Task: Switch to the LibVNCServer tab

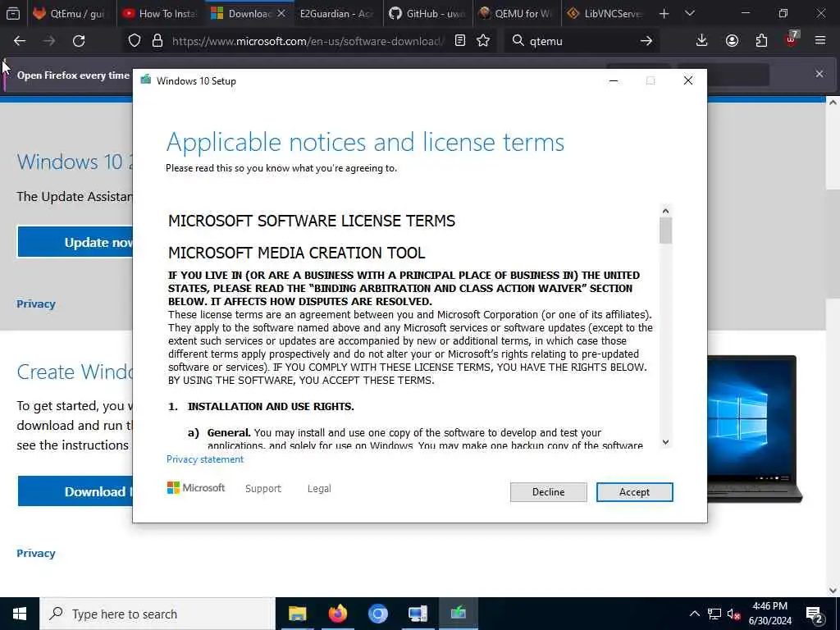Action: 606,13
